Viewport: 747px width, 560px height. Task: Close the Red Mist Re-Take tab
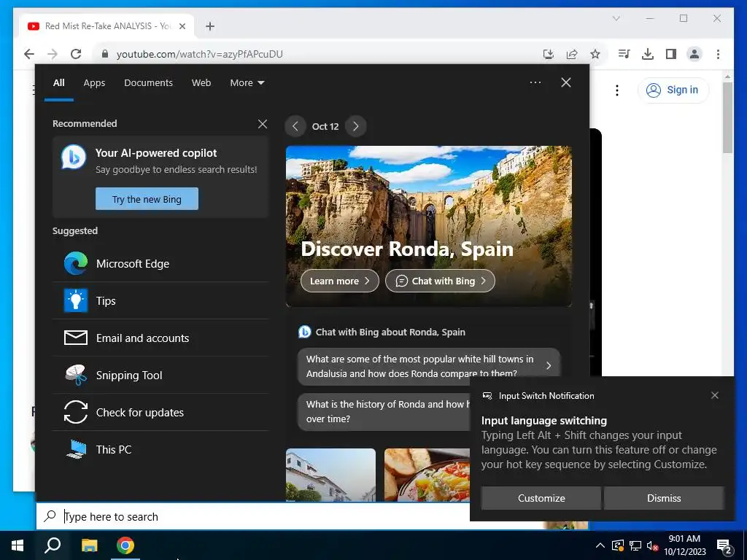click(182, 26)
